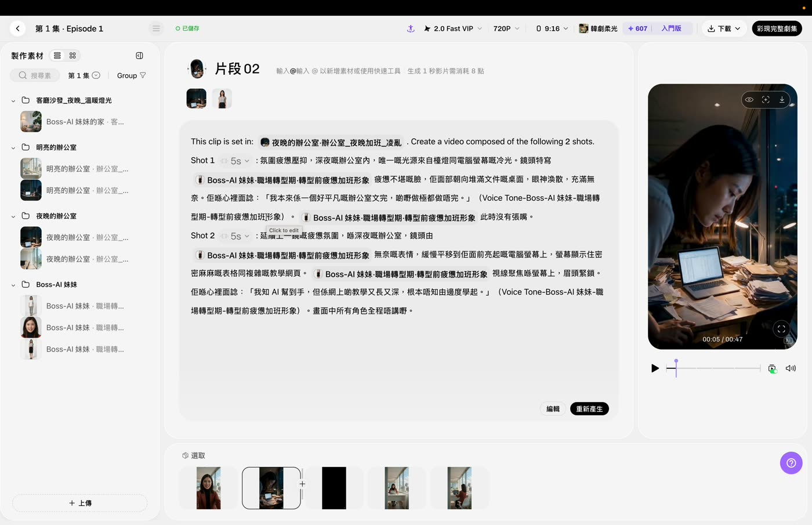Viewport: 812px width, 525px height.
Task: Select the Boss-AI 妹妹的家 living room asset
Action: [72, 122]
